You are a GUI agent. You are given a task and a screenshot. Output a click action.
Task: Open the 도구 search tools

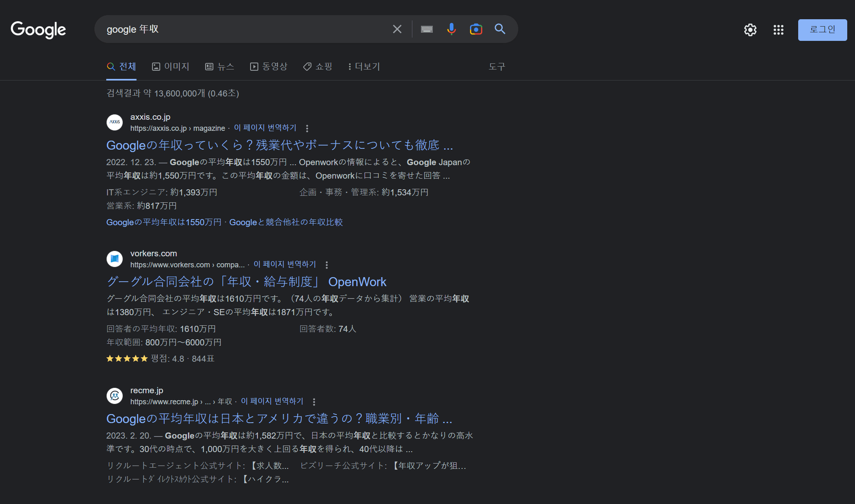(x=497, y=67)
